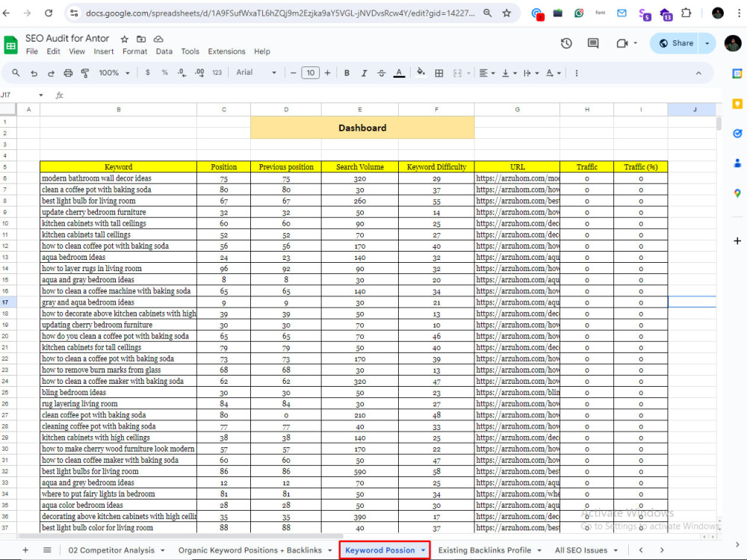Toggle bold formatting
The width and height of the screenshot is (747, 560).
[x=347, y=73]
